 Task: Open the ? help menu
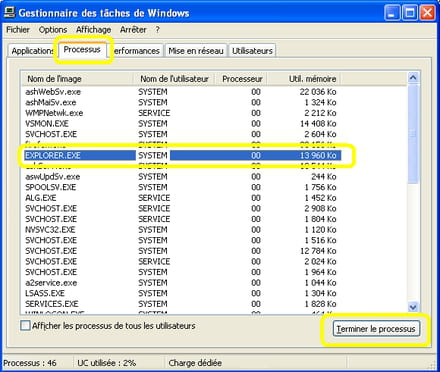pyautogui.click(x=157, y=30)
